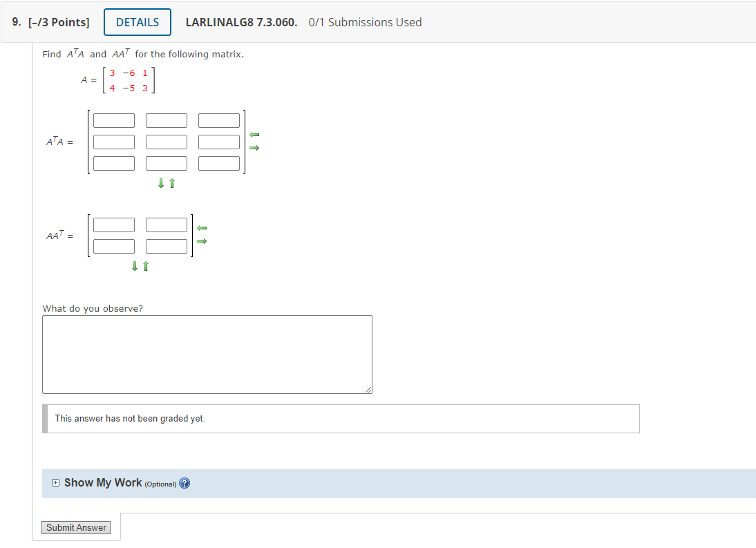Select the center cell of the A^T A matrix
Image resolution: width=756 pixels, height=548 pixels.
click(166, 141)
